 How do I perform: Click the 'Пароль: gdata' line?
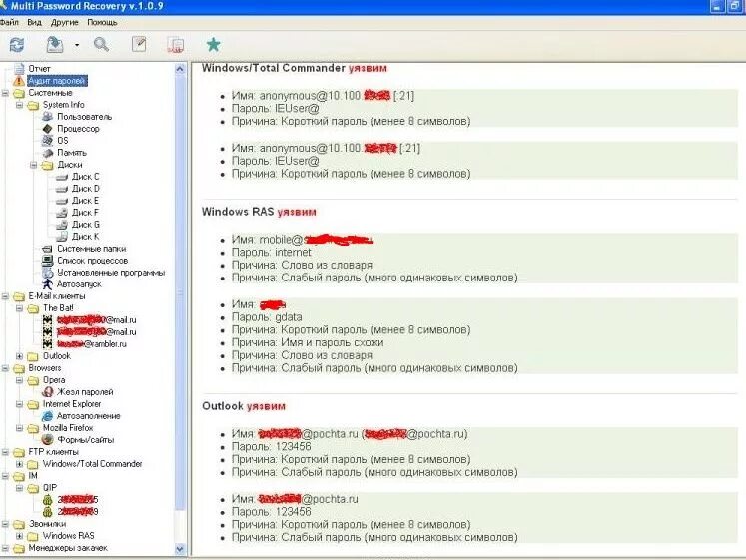pos(267,317)
